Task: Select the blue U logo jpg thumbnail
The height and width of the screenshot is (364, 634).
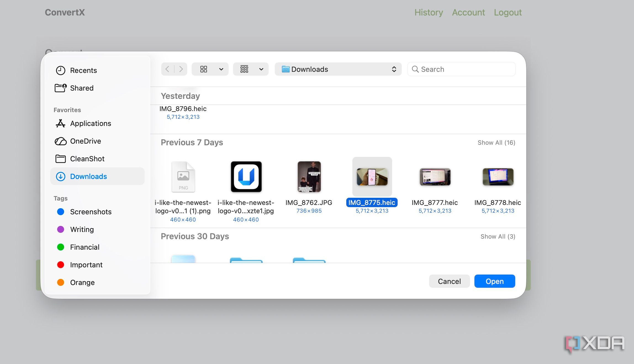Action: [x=246, y=177]
